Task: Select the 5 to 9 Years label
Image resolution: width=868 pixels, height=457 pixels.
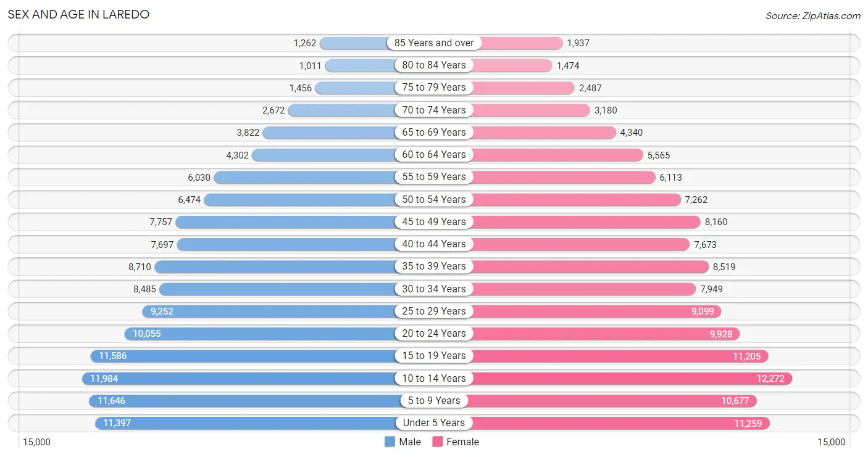Action: (434, 401)
